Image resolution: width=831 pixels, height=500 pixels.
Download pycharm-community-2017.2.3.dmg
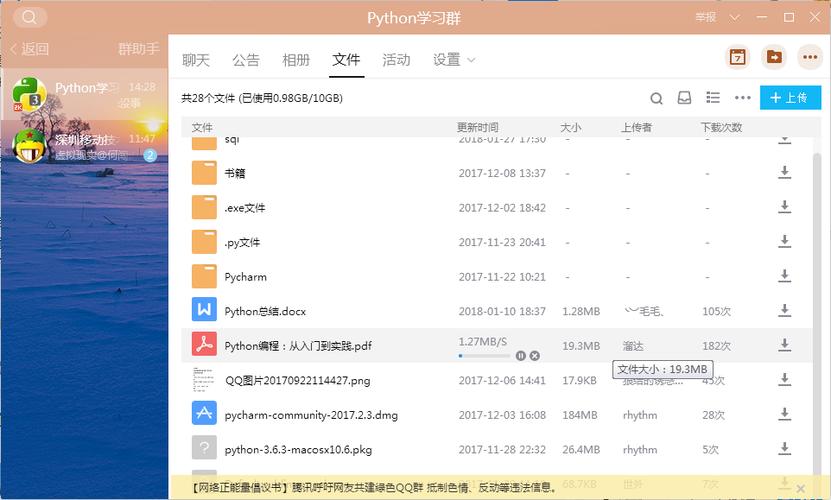784,414
